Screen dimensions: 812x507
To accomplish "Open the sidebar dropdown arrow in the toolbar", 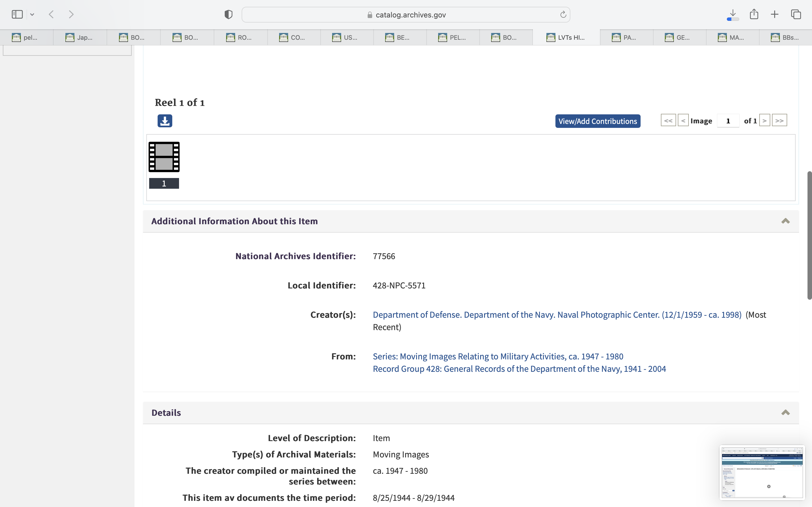I will coord(32,14).
